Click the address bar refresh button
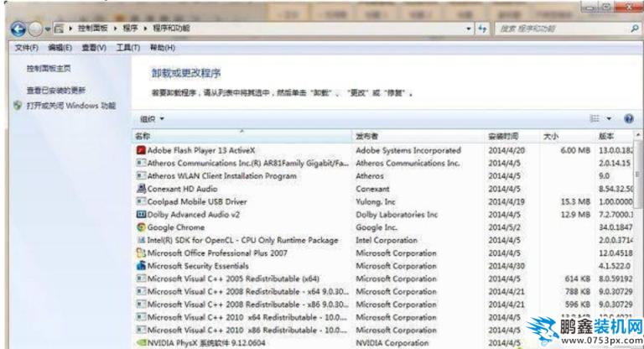Screen dimensions: 644x349 click(482, 29)
